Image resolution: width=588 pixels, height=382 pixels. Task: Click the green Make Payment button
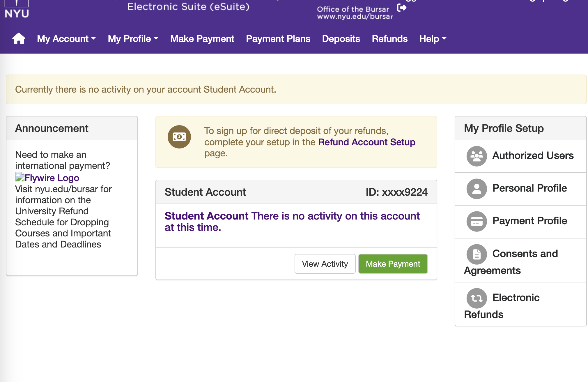[393, 264]
